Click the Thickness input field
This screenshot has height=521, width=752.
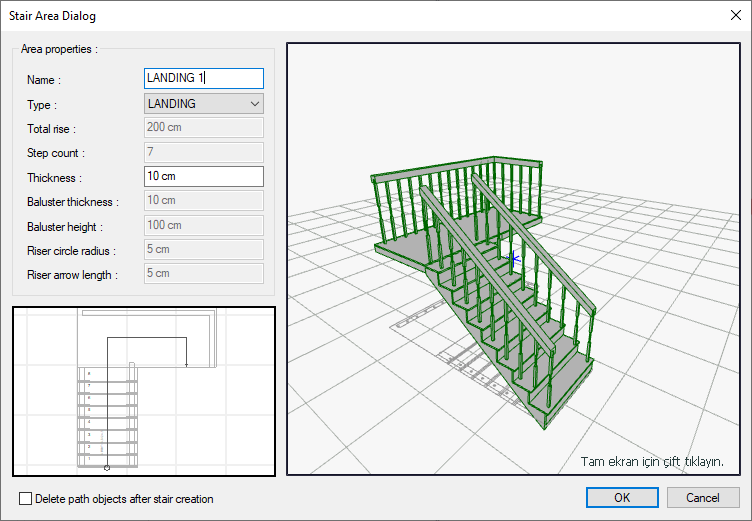(203, 177)
